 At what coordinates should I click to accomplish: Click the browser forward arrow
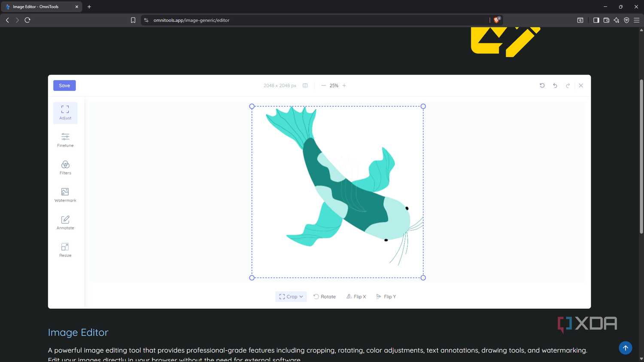tap(17, 20)
